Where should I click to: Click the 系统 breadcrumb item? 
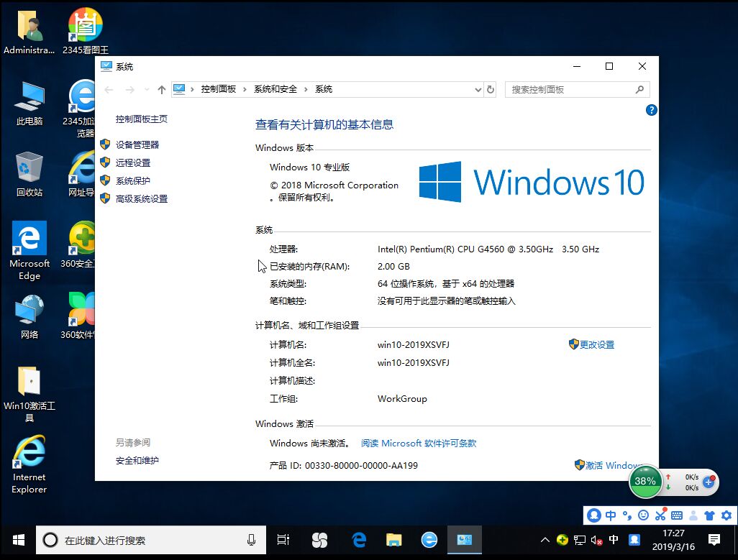tap(324, 89)
